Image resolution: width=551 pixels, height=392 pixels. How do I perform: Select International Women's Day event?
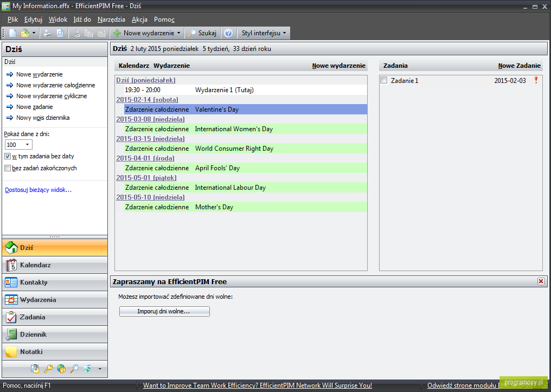246,129
